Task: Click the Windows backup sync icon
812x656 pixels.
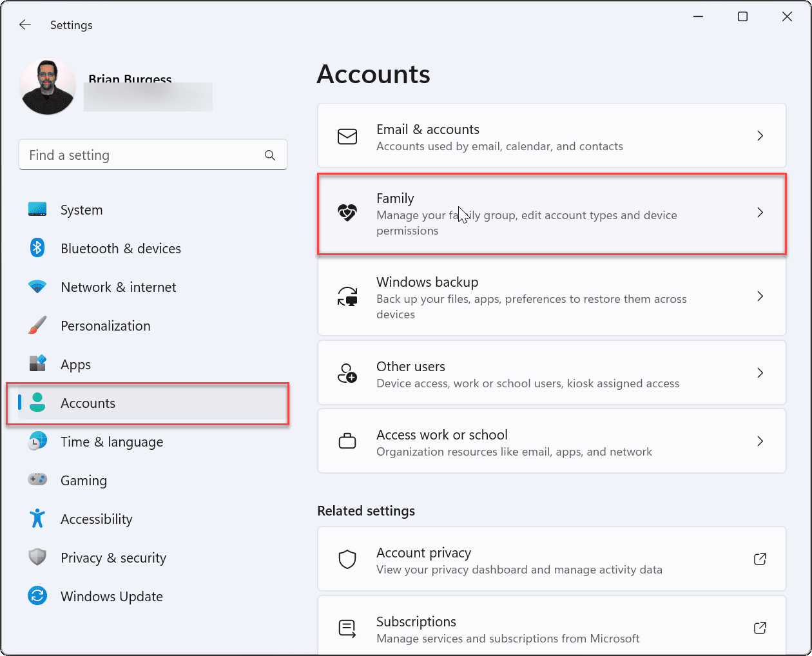Action: [347, 297]
